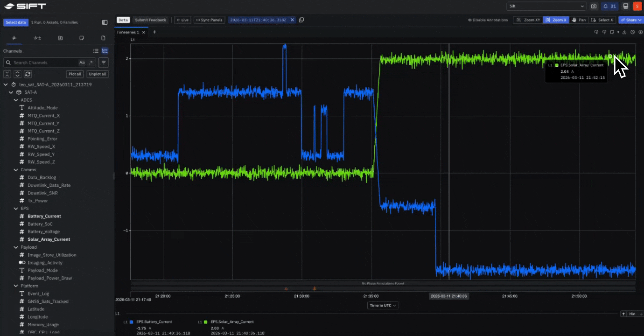Toggle regex search with the .* button
The image size is (644, 336).
(91, 62)
